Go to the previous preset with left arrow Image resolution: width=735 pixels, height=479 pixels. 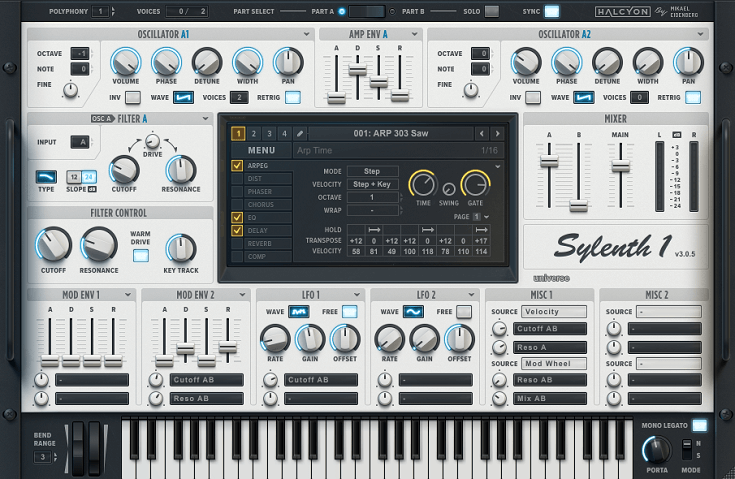click(x=481, y=134)
